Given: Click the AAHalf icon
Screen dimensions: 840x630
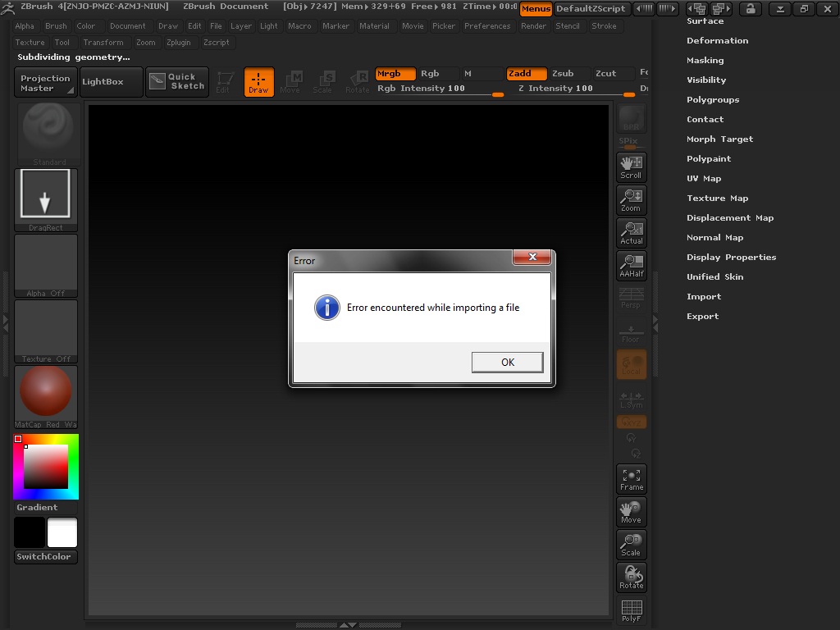Looking at the screenshot, I should (632, 266).
